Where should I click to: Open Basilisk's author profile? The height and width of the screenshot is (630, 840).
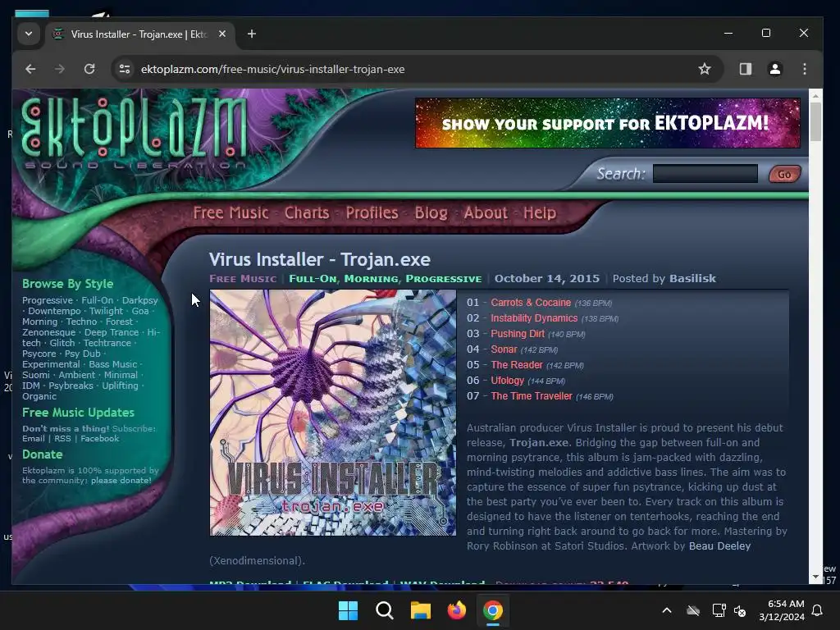[692, 279]
